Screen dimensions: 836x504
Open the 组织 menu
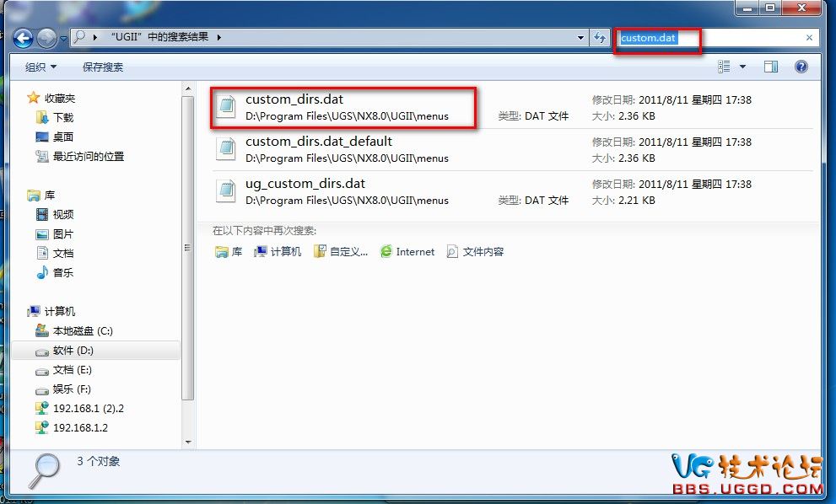(40, 67)
